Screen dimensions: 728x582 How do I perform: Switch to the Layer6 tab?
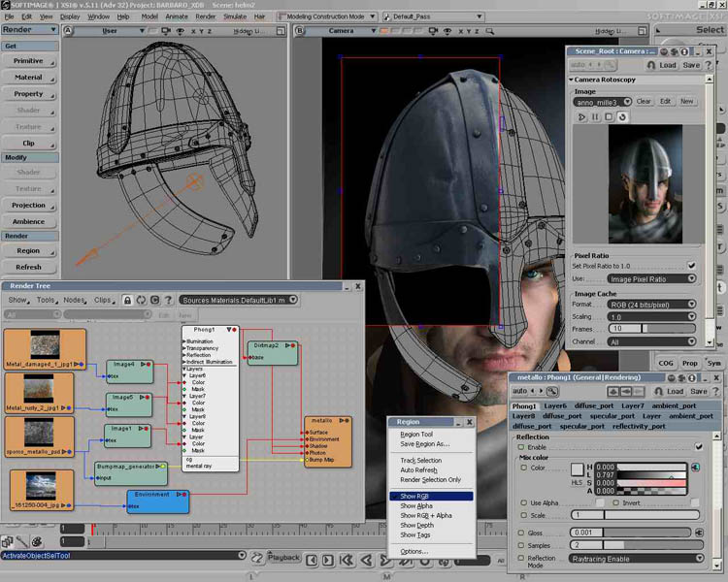(x=555, y=405)
